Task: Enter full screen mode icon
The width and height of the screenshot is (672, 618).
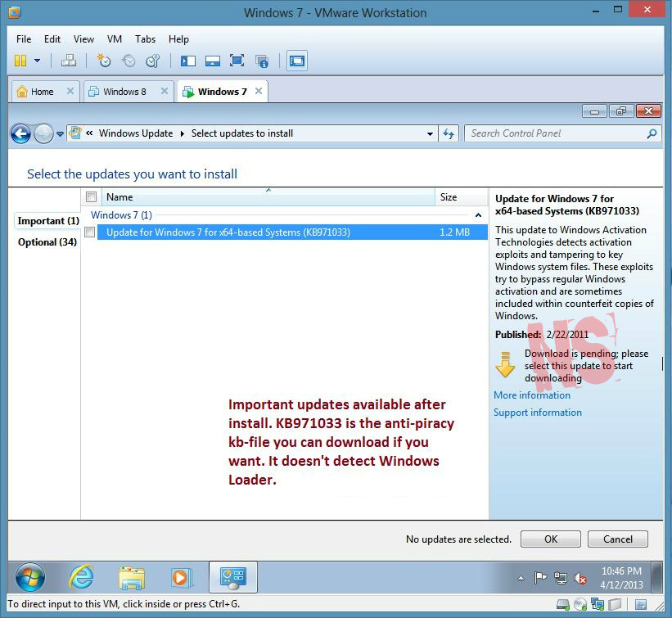Action: (237, 61)
